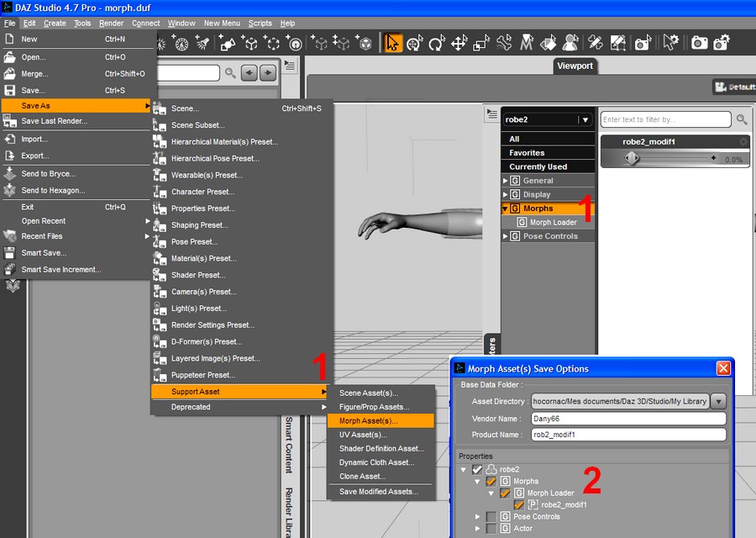Image resolution: width=756 pixels, height=538 pixels.
Task: Increase robe2_modif1 with the plus nudge
Action: (713, 158)
